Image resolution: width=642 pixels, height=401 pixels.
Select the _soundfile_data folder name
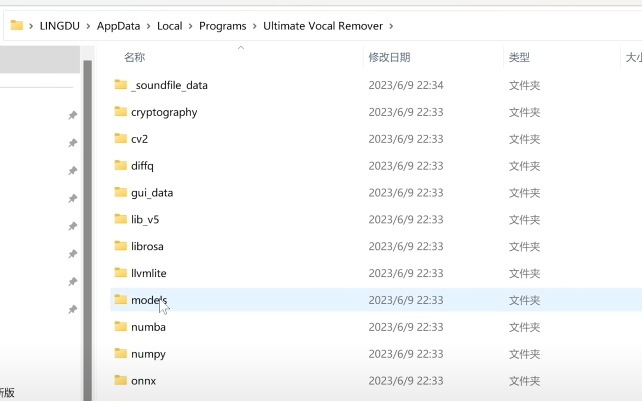170,85
